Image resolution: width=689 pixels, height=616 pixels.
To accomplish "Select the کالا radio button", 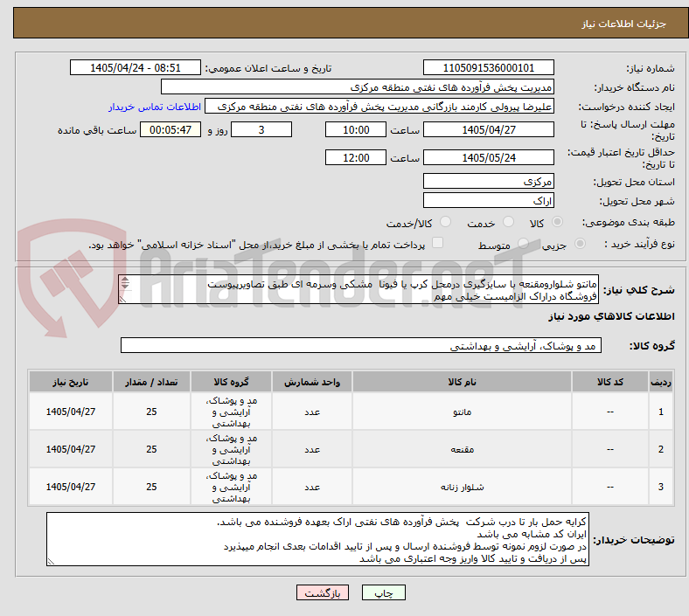I will 557,222.
